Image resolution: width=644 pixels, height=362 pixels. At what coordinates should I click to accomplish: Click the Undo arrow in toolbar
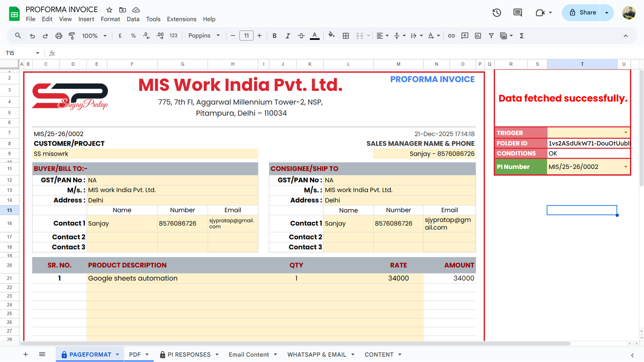[32, 36]
